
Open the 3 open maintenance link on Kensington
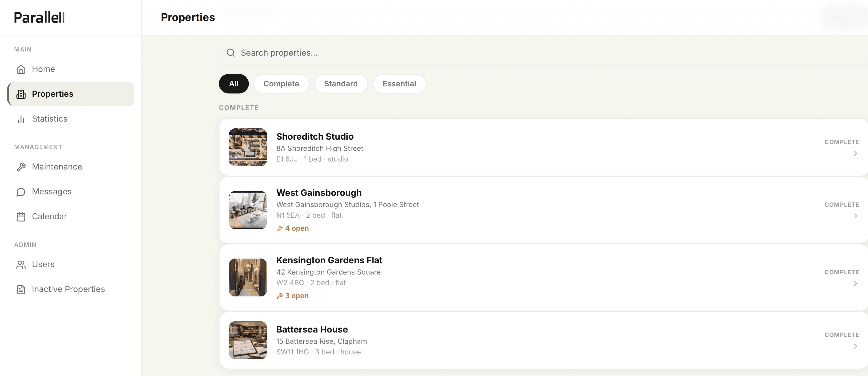point(296,296)
